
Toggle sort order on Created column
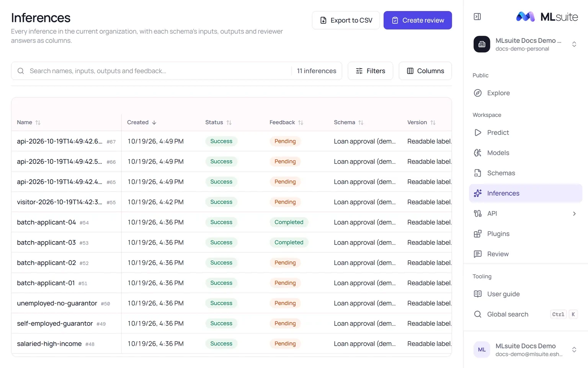click(154, 123)
